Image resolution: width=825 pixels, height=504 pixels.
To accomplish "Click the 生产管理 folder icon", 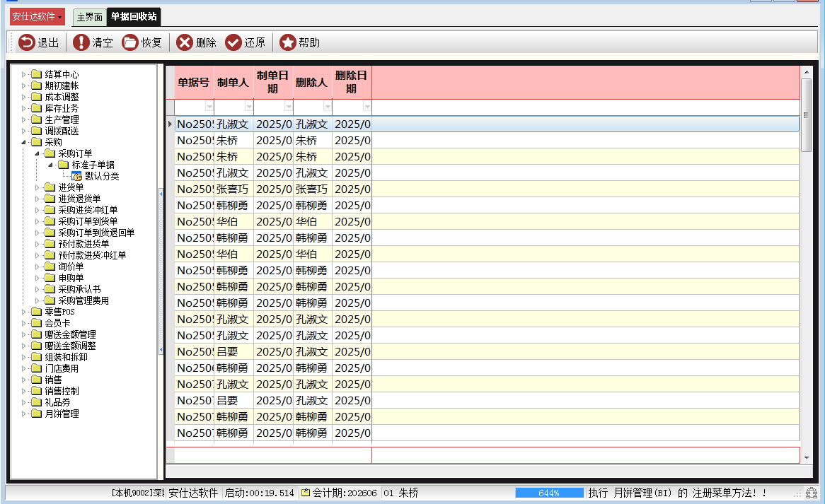I will (36, 119).
